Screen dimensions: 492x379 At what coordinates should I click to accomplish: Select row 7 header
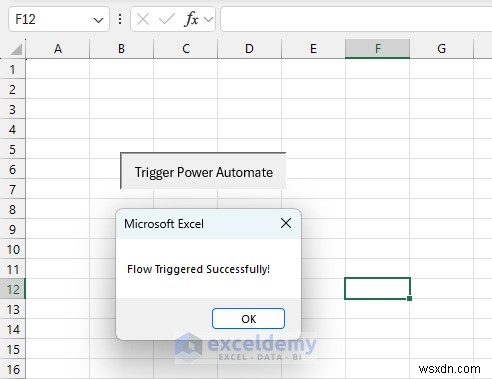tap(13, 189)
